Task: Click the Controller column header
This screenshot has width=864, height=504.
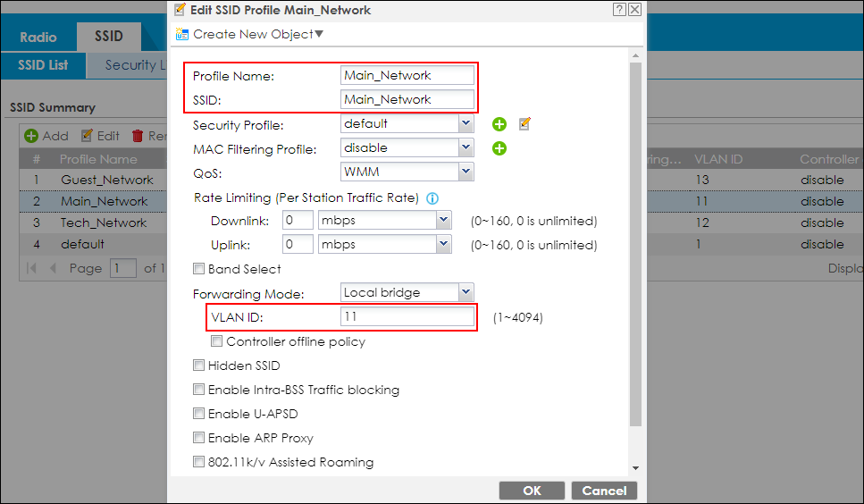Action: [x=829, y=159]
